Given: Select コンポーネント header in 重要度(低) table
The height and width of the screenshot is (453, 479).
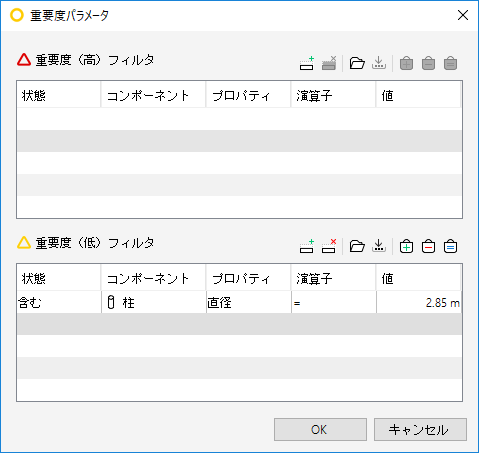Looking at the screenshot, I should (153, 278).
